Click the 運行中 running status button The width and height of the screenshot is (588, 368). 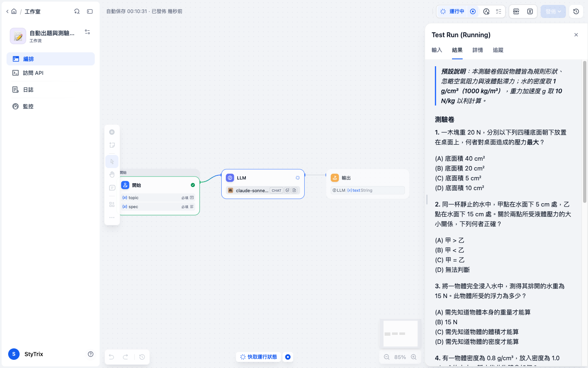click(452, 11)
